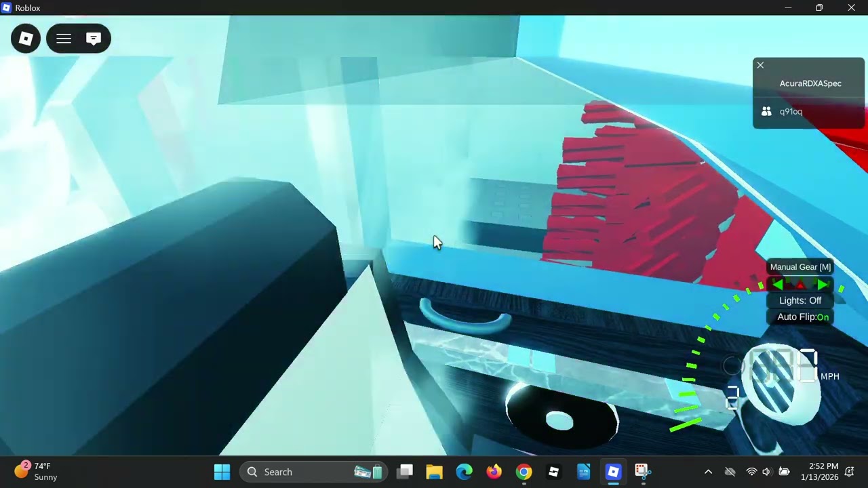Open the notification bell in the tray
This screenshot has width=868, height=488.
849,472
